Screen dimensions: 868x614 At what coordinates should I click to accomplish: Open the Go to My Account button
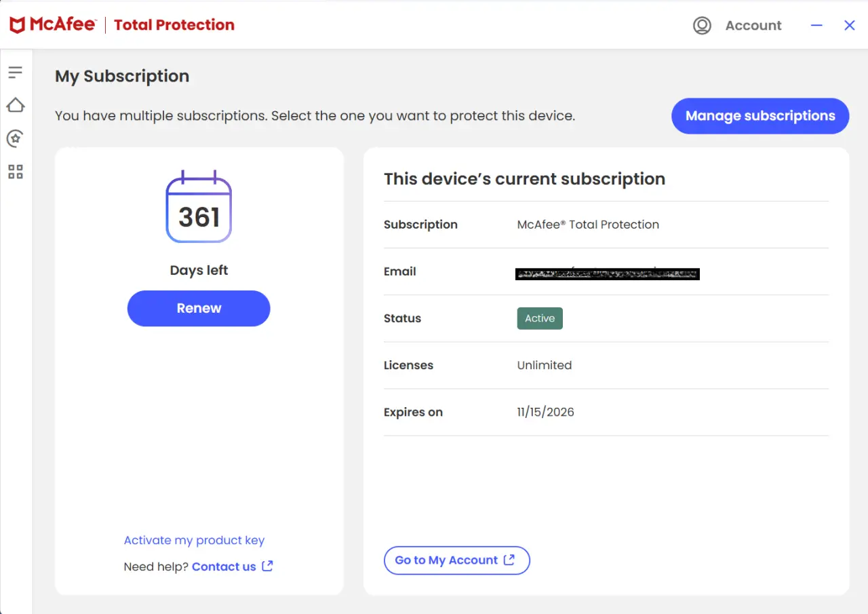457,560
